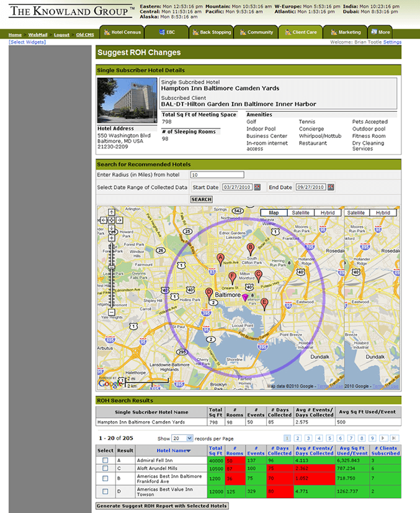Go to results page 2
Image resolution: width=420 pixels, height=513 pixels.
[297, 438]
